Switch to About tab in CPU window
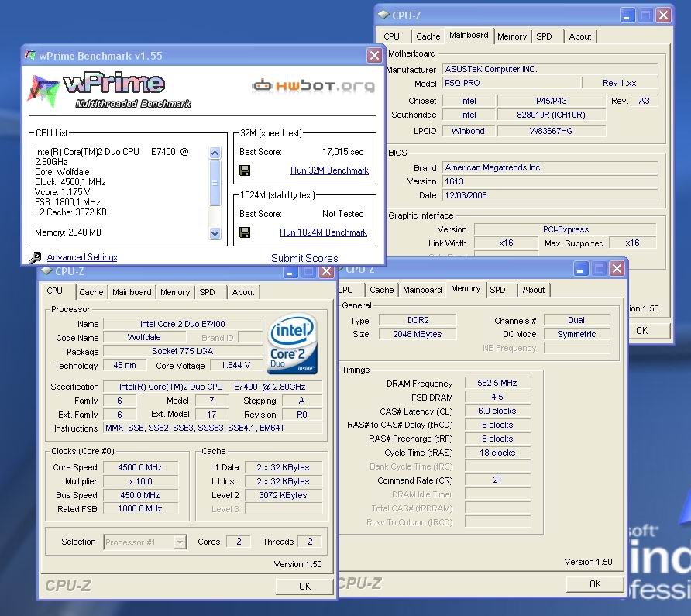The height and width of the screenshot is (616, 691). [242, 292]
